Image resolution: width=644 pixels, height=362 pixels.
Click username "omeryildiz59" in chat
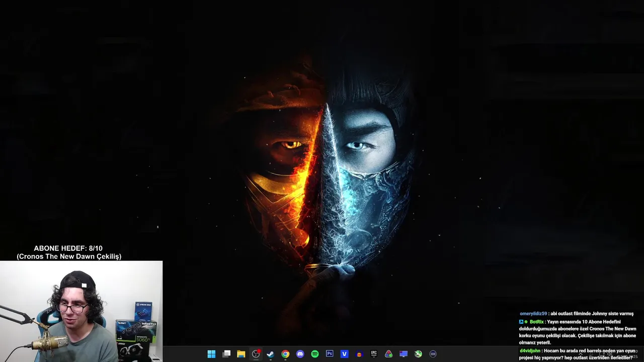tap(533, 314)
